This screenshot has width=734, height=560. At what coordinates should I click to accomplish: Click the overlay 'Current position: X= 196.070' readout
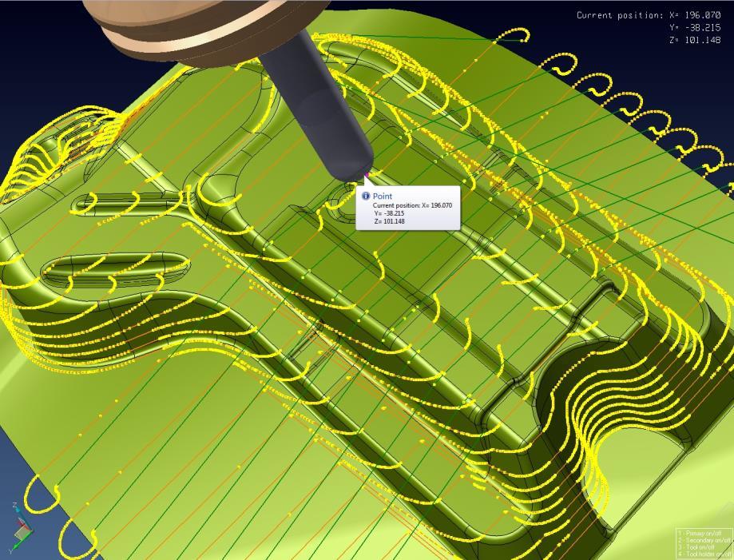tap(649, 15)
